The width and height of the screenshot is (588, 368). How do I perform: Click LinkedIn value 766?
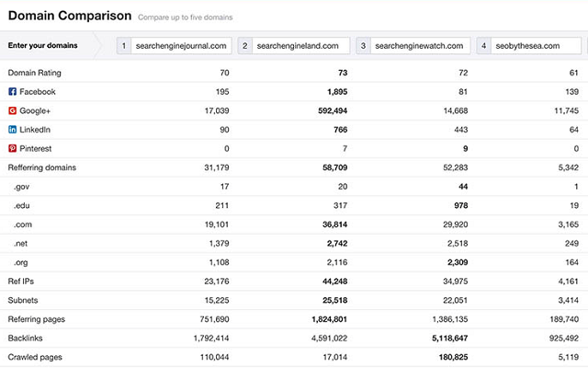(341, 130)
